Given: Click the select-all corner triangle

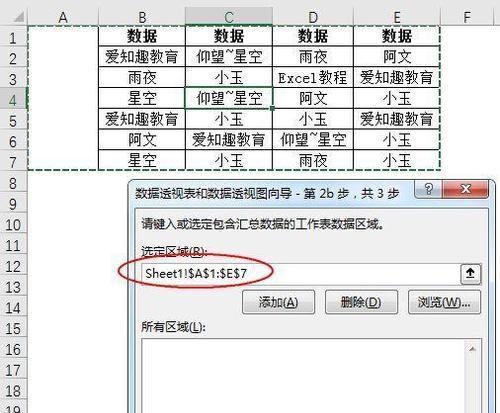Looking at the screenshot, I should tap(19, 17).
